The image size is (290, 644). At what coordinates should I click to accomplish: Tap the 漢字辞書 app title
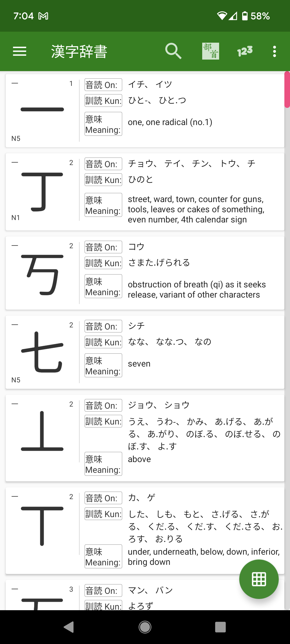(79, 52)
